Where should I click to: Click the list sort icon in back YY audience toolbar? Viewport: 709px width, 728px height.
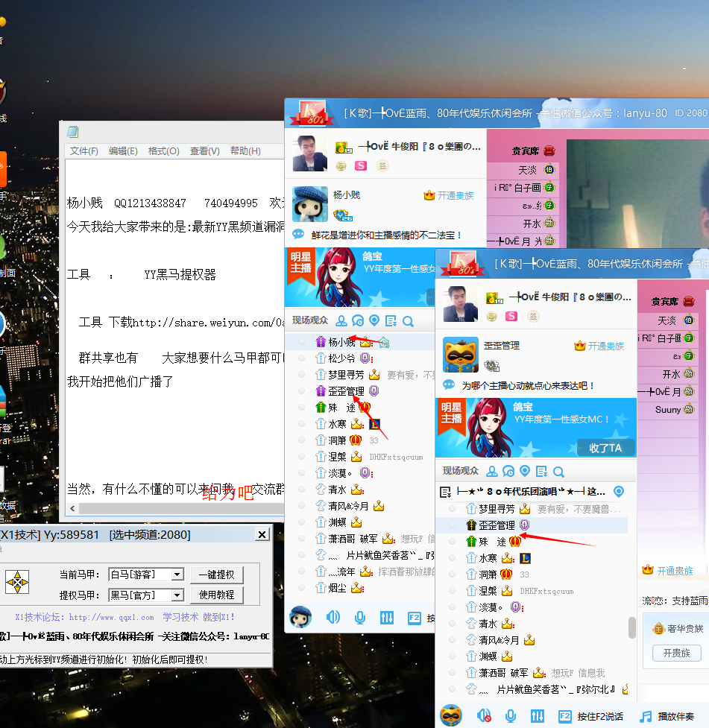click(x=391, y=321)
